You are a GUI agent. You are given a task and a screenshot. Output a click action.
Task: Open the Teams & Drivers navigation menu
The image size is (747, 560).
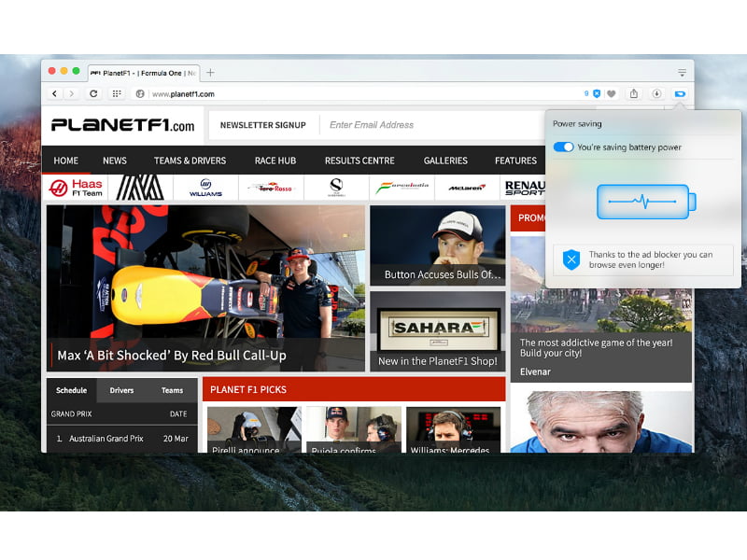pyautogui.click(x=190, y=161)
